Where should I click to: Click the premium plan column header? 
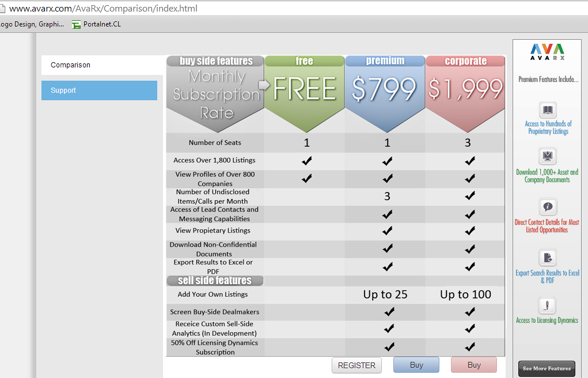coord(385,61)
